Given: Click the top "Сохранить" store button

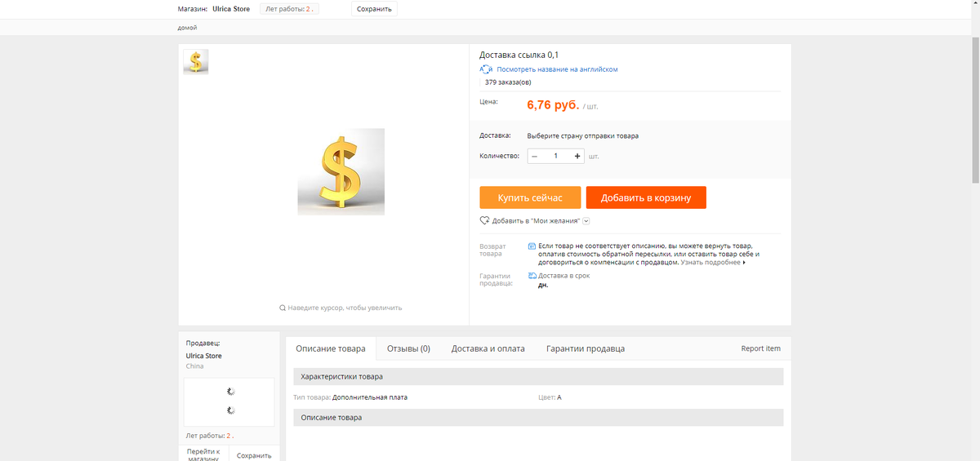Looking at the screenshot, I should pyautogui.click(x=375, y=9).
